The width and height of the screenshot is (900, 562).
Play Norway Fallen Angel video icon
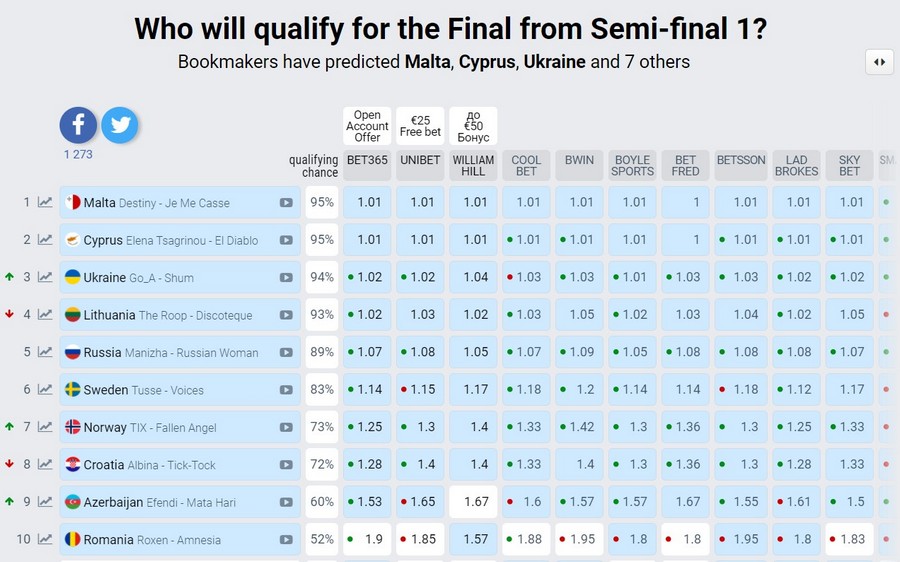(x=286, y=427)
